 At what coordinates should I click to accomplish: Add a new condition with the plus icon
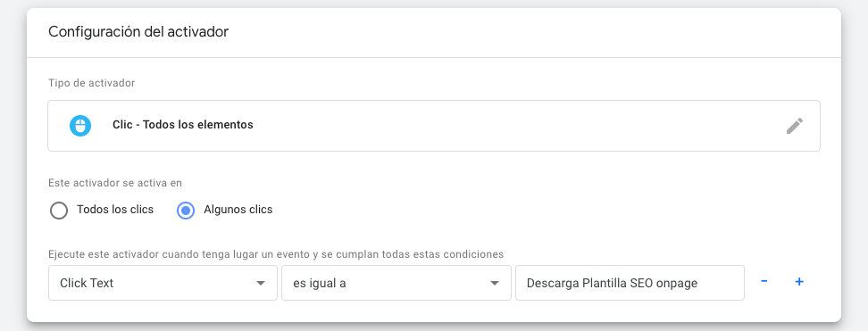[799, 282]
